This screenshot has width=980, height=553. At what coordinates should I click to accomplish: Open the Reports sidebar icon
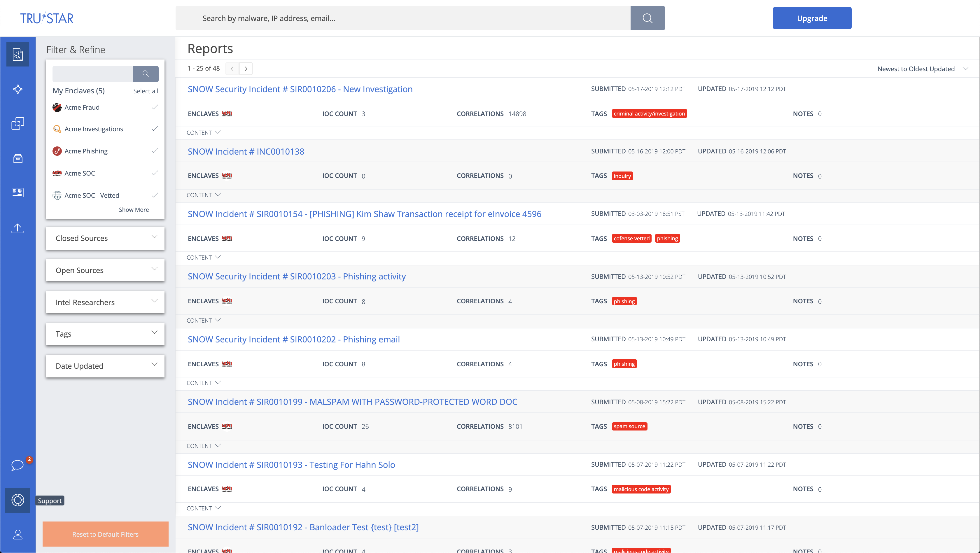(x=18, y=54)
